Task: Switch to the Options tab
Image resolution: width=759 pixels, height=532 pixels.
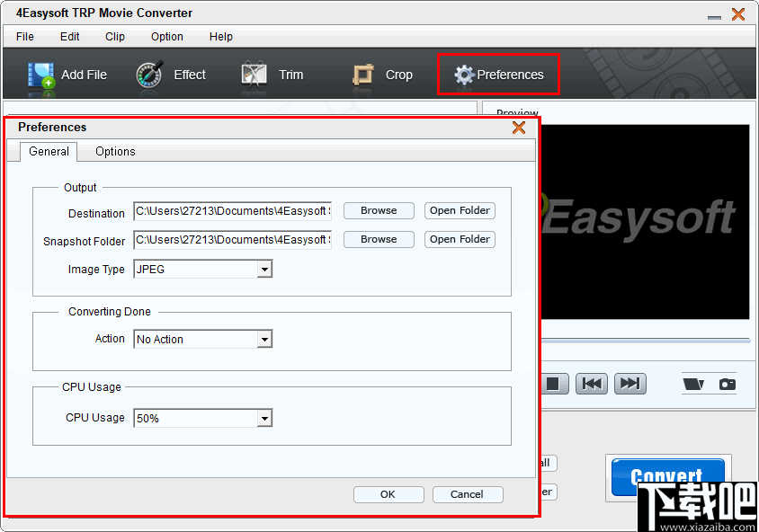Action: [114, 152]
